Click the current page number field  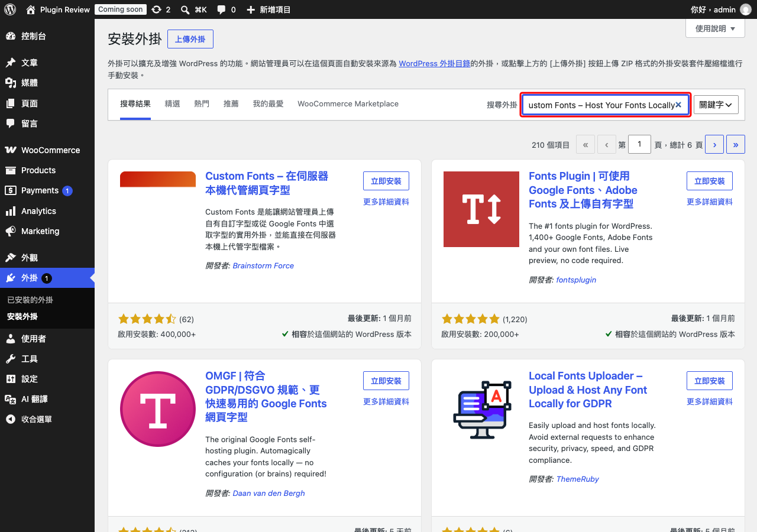click(639, 144)
